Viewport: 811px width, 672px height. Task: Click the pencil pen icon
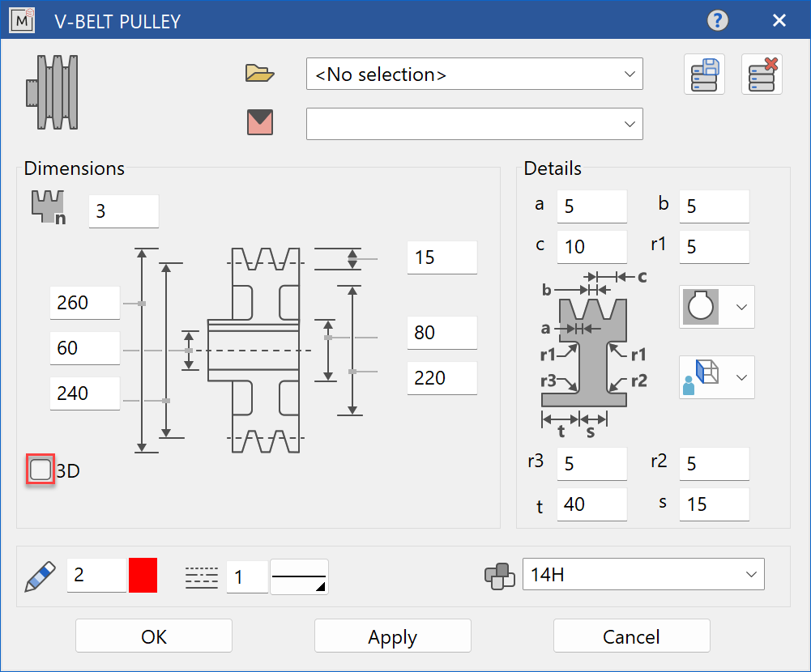[x=40, y=576]
